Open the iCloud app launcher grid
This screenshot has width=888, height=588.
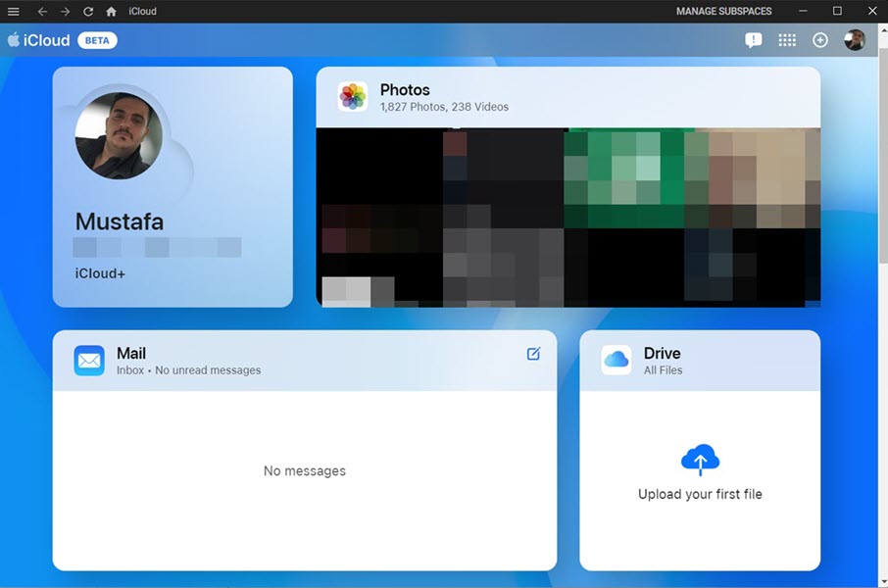(x=787, y=40)
